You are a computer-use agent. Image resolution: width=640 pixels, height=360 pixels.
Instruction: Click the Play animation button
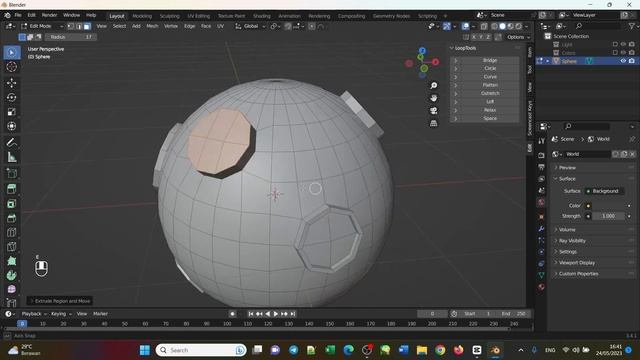pyautogui.click(x=276, y=314)
